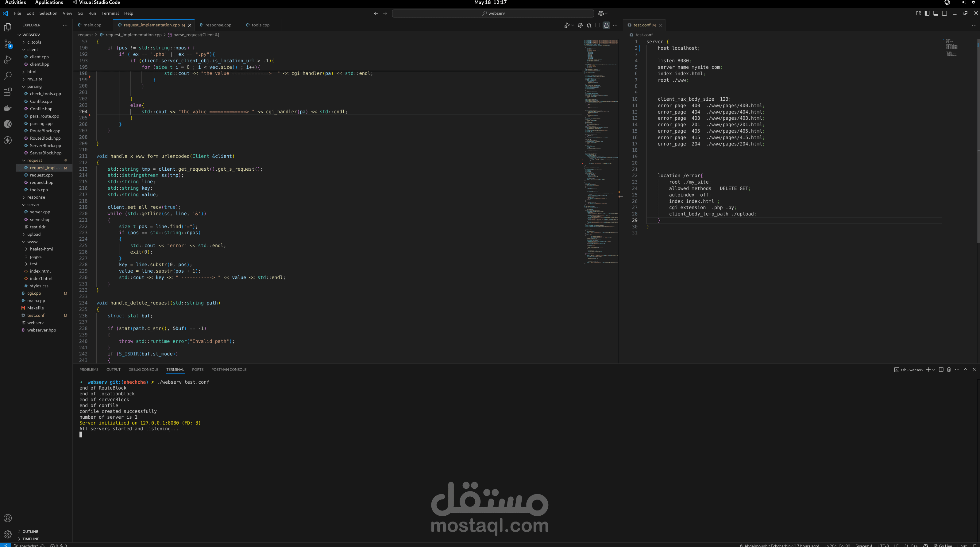Viewport: 980px width, 547px height.
Task: Open More Actions for left editor group
Action: pyautogui.click(x=615, y=25)
